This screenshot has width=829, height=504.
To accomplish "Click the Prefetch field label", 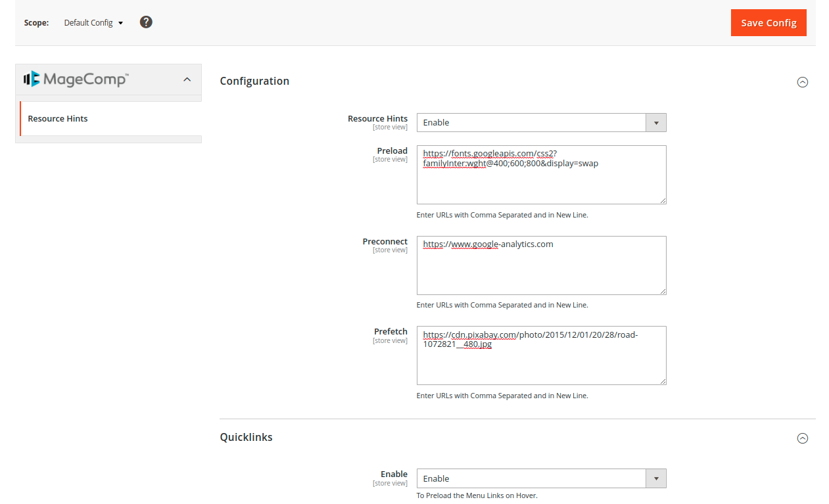I will [x=391, y=332].
